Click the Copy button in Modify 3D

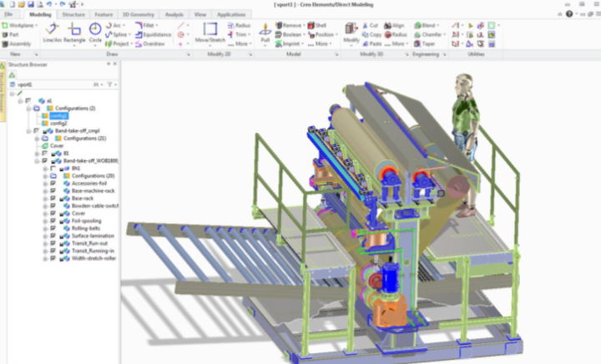coord(374,35)
